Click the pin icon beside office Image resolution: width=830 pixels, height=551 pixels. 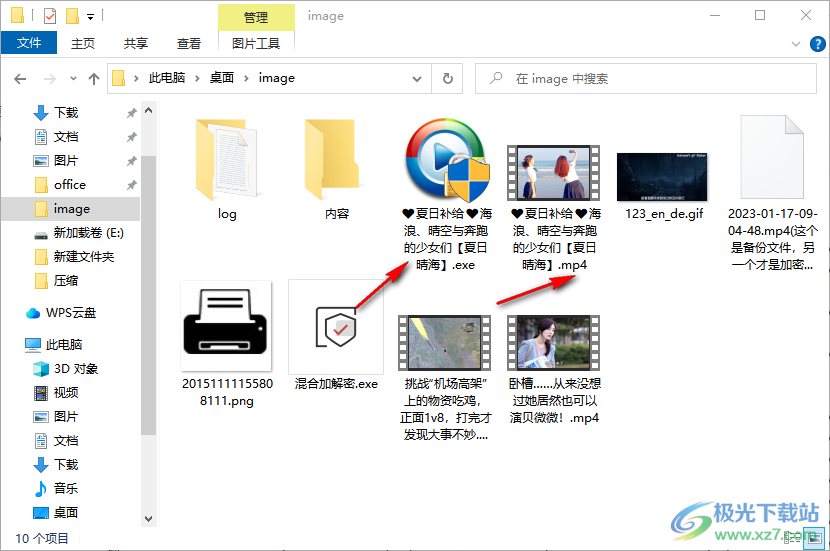click(x=131, y=185)
